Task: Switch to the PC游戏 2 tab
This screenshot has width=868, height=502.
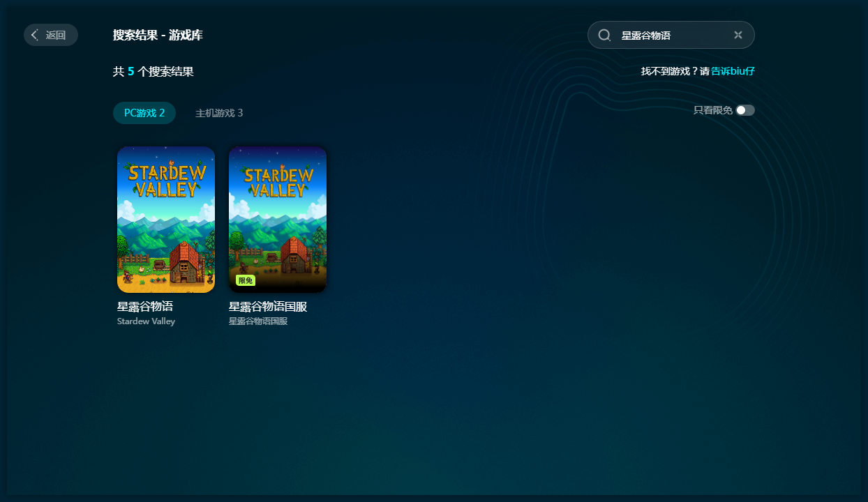Action: 144,113
